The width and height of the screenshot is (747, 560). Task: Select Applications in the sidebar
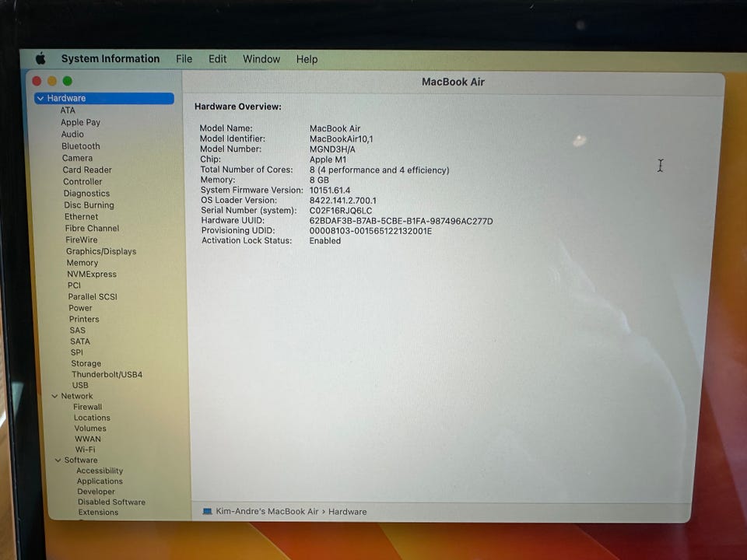(x=100, y=481)
